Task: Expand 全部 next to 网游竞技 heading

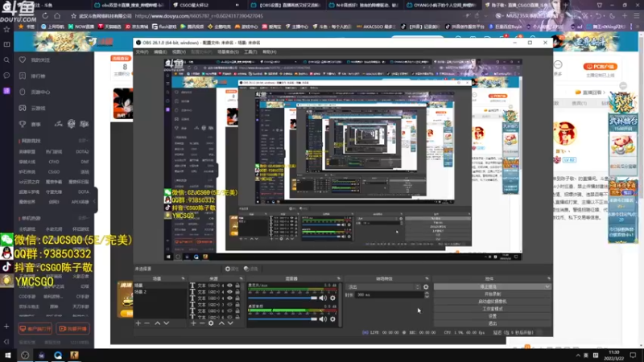Action: [x=84, y=141]
